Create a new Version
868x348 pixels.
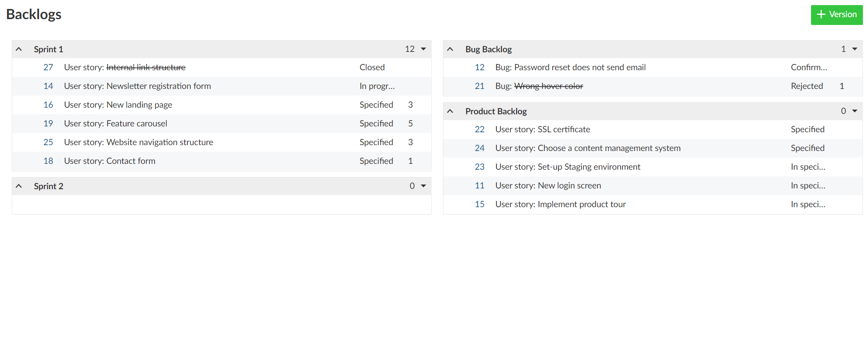coord(836,14)
